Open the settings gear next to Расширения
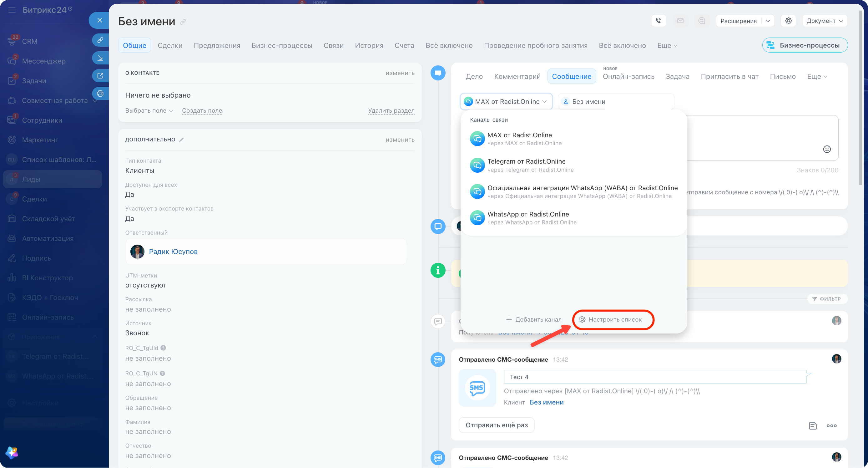Image resolution: width=868 pixels, height=468 pixels. pyautogui.click(x=788, y=21)
